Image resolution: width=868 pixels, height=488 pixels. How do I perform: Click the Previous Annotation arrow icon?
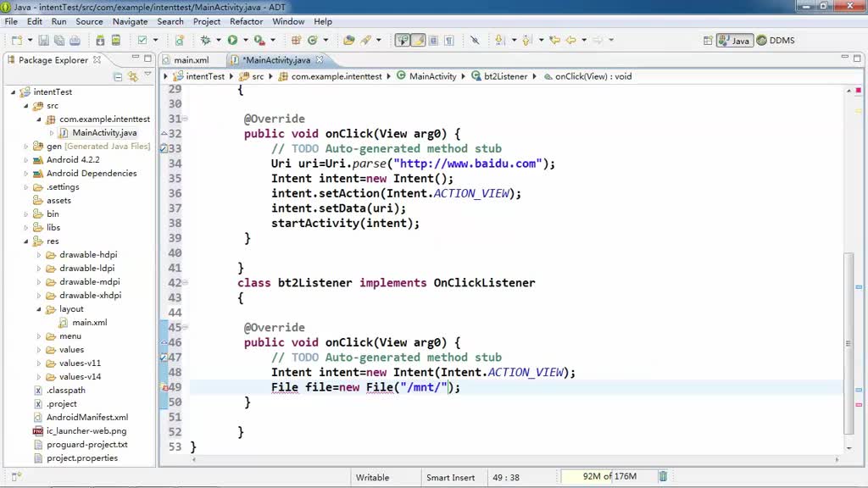tap(526, 40)
